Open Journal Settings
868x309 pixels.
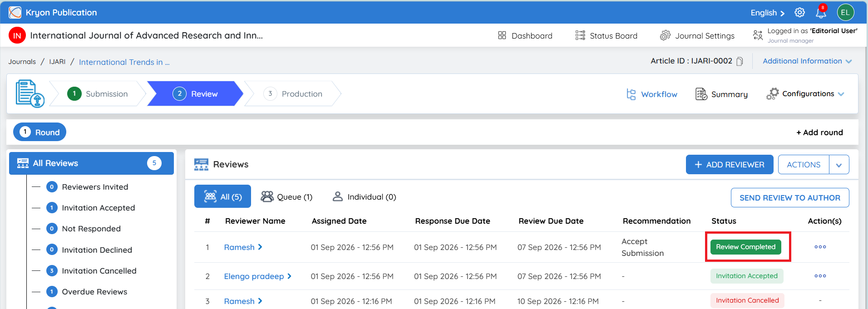(697, 35)
